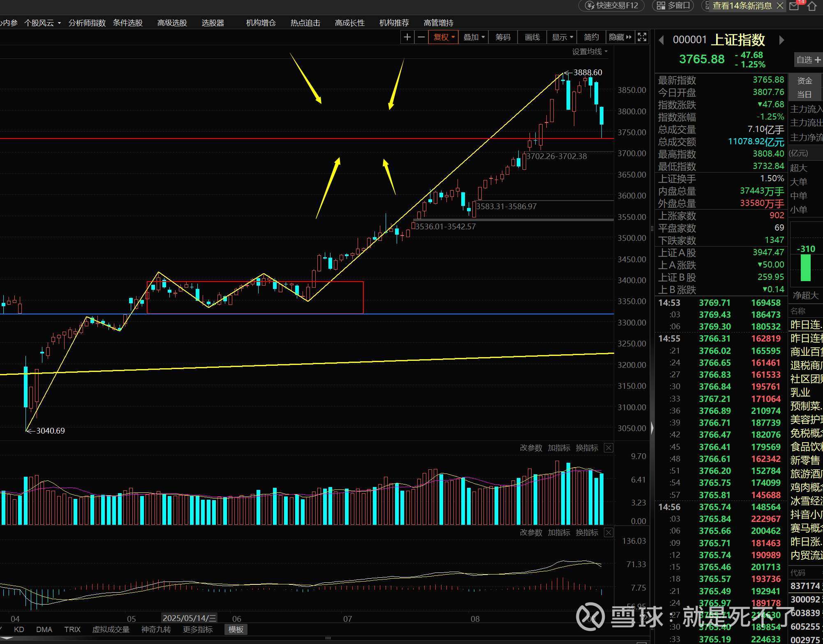Viewport: 823px width, 644px height.
Task: Switch to TRIX indicator tab
Action: 72,630
